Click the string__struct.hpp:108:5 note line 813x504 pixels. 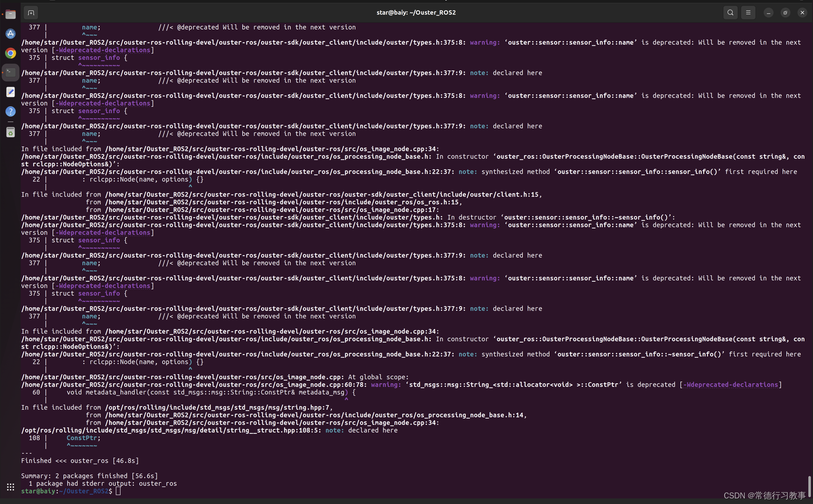click(x=209, y=430)
